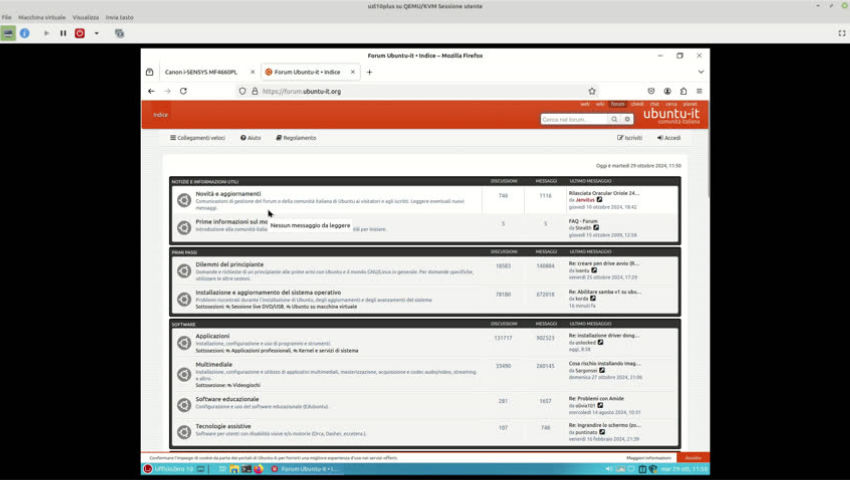Click the browser back arrow
Viewport: 850px width, 480px height.
[x=151, y=91]
